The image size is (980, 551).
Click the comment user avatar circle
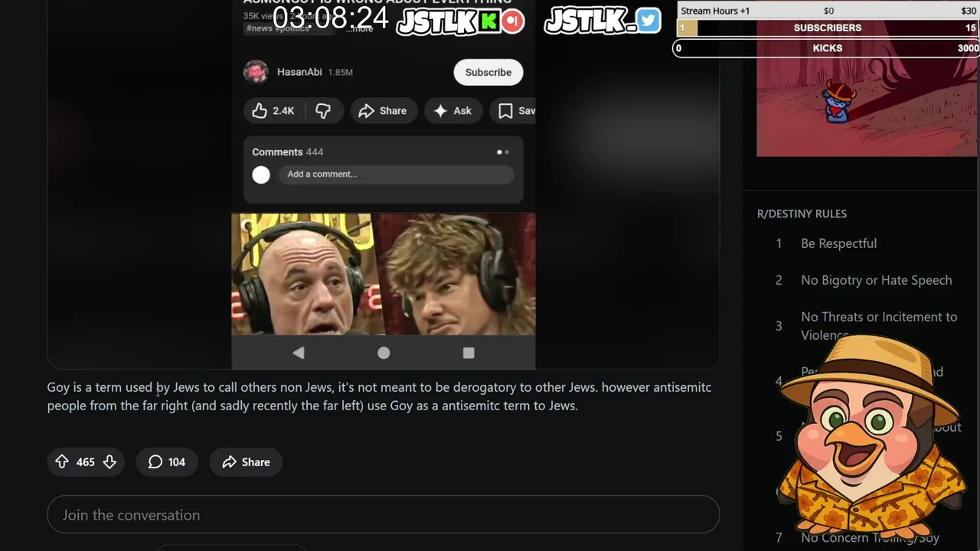coord(261,174)
